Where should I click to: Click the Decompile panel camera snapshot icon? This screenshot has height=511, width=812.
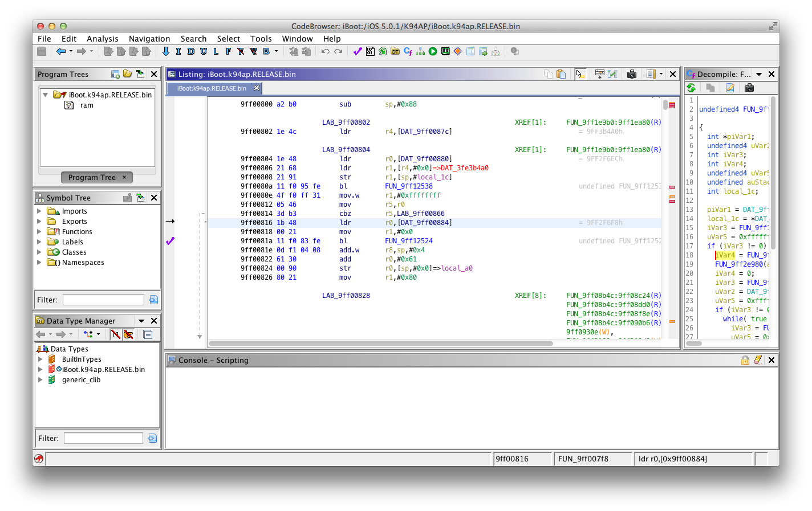pyautogui.click(x=749, y=88)
